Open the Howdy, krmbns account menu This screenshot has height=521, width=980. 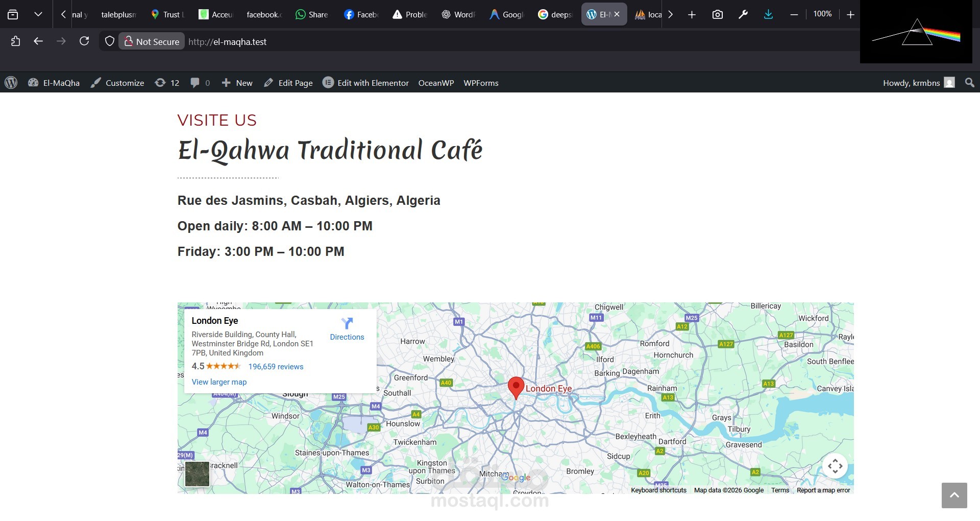point(918,83)
